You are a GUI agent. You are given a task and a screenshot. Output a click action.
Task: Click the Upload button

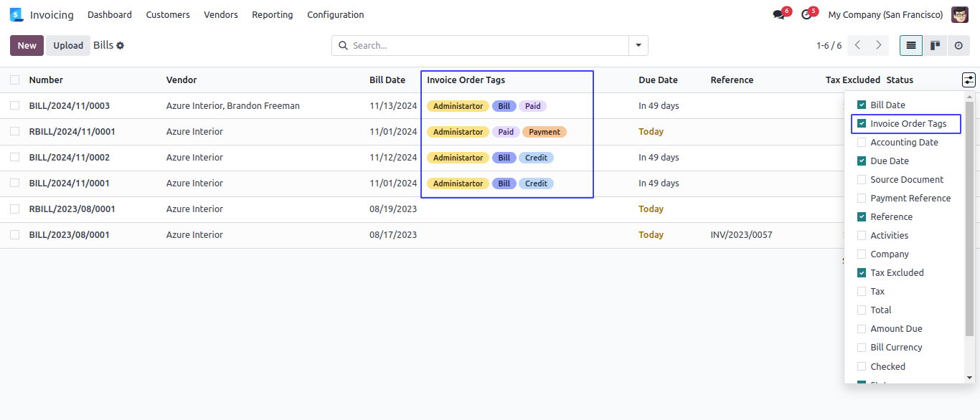click(68, 46)
